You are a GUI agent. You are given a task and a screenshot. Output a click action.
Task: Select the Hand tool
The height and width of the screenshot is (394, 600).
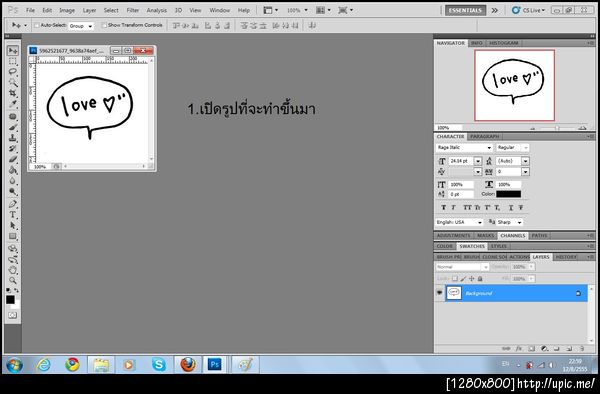[13, 270]
